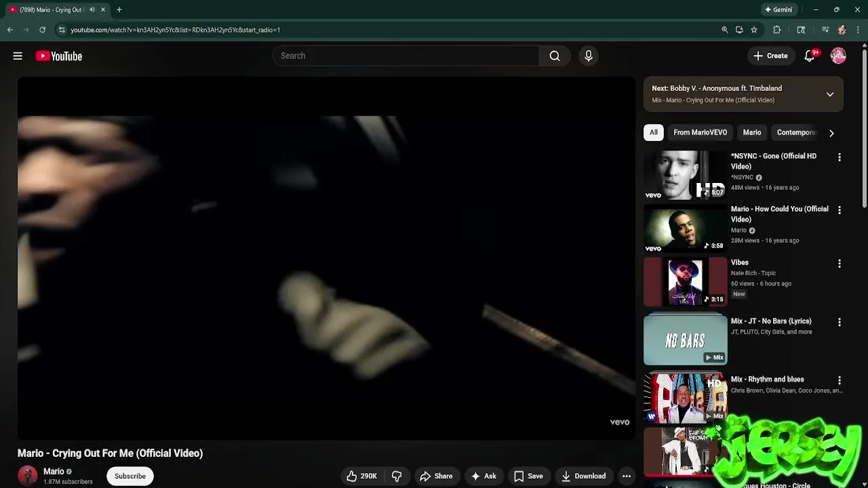Click the video title text
The image size is (868, 488).
(x=110, y=453)
